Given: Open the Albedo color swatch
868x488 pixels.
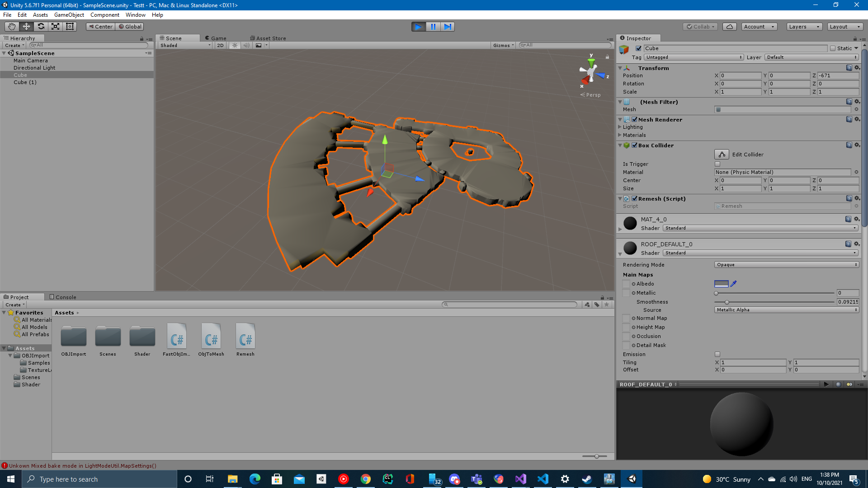Looking at the screenshot, I should [721, 284].
